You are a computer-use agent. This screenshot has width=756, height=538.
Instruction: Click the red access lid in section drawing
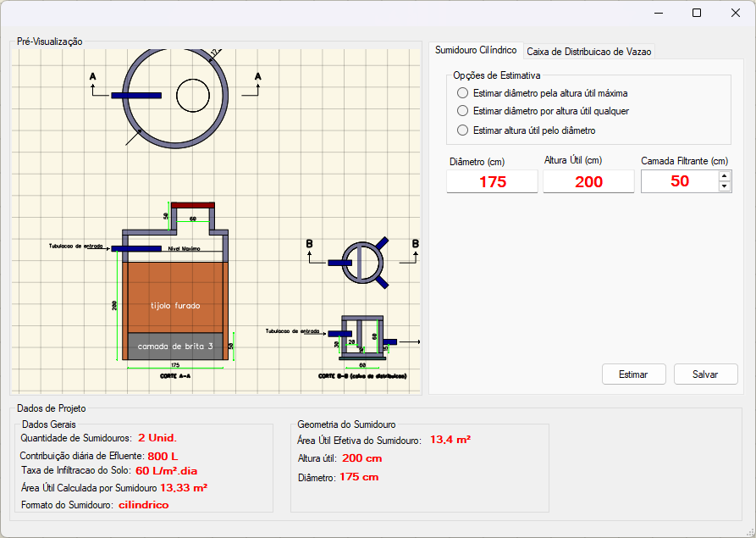coord(193,205)
